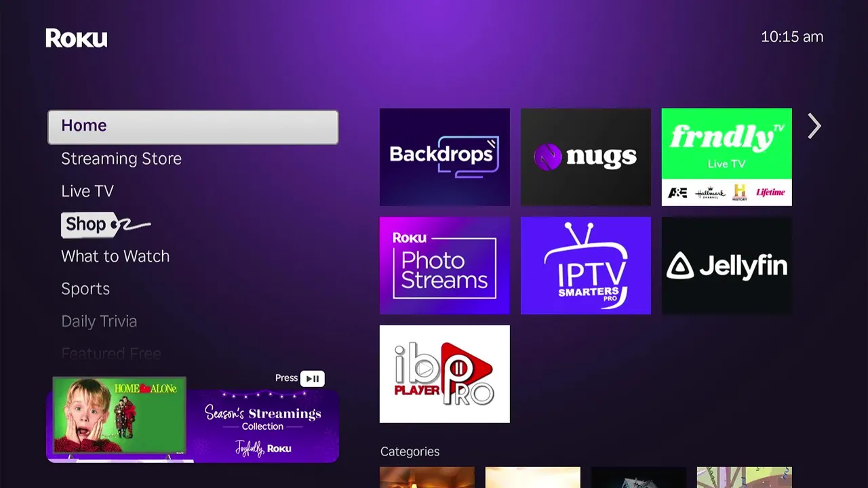868x488 pixels.
Task: Click the play/pause icon beside Press
Action: [x=313, y=378]
